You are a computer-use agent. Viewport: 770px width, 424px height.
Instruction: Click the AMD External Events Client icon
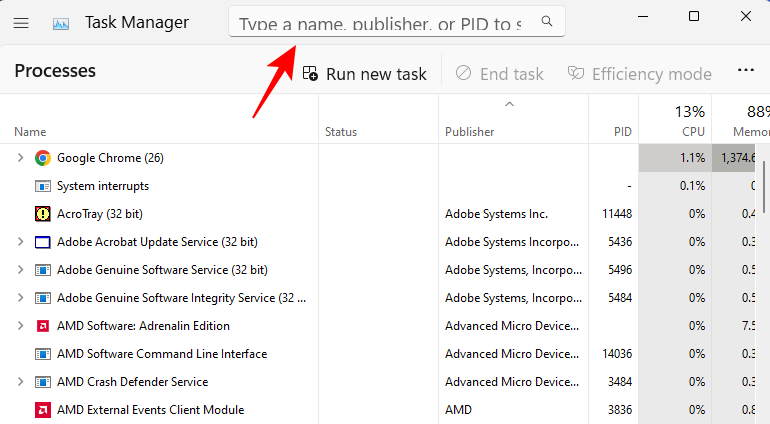tap(43, 410)
